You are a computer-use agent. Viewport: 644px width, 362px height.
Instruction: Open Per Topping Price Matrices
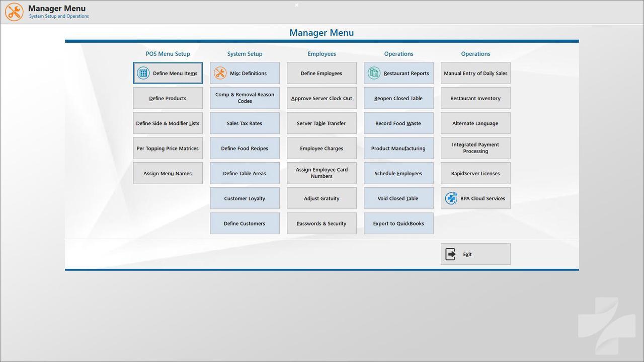[168, 149]
